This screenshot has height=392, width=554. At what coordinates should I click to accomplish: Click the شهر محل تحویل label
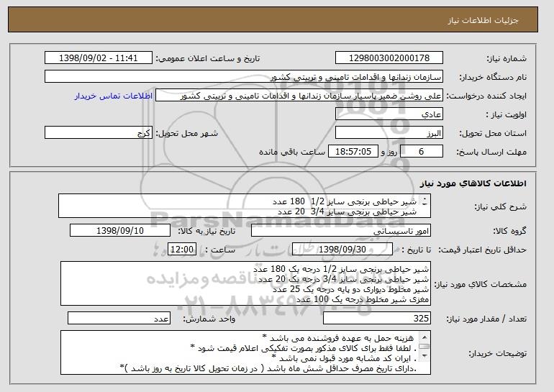[x=187, y=133]
